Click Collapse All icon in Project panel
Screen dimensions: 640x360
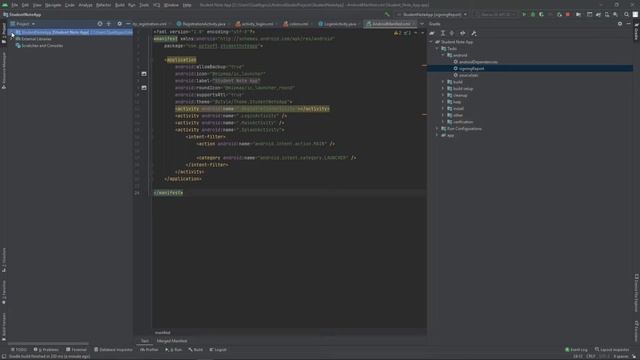coord(109,24)
